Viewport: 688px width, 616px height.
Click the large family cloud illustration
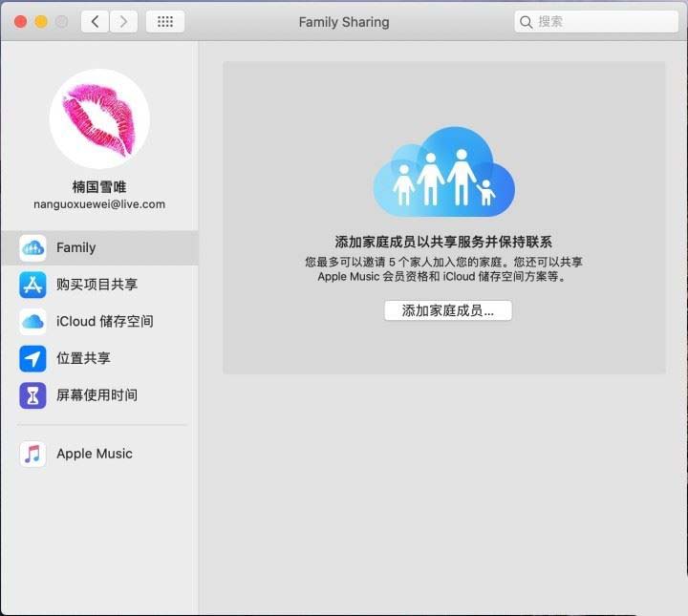tap(444, 172)
